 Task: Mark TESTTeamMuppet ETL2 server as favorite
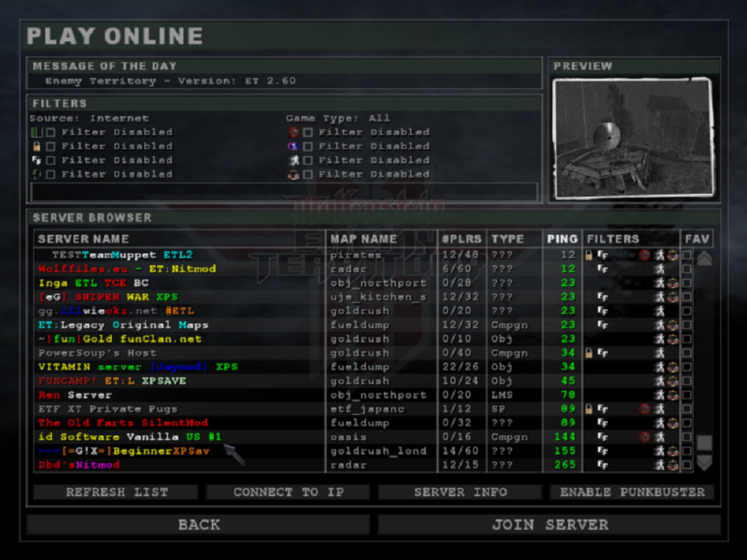point(686,255)
